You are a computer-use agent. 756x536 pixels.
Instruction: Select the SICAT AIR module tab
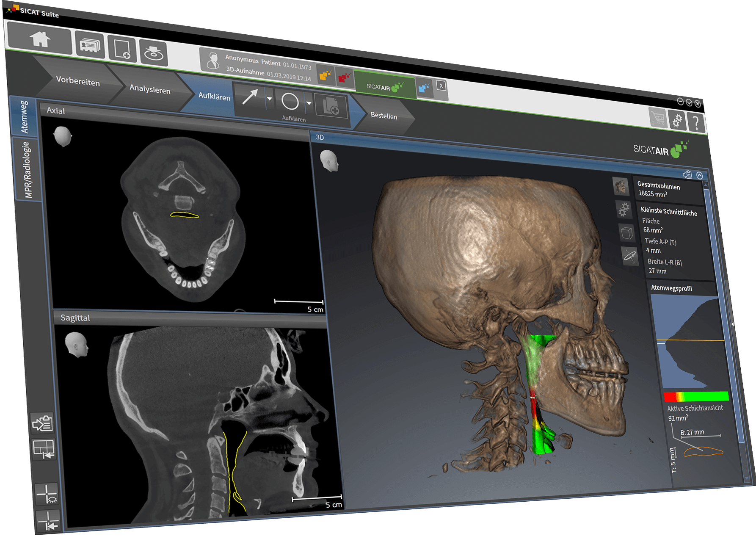click(x=384, y=87)
